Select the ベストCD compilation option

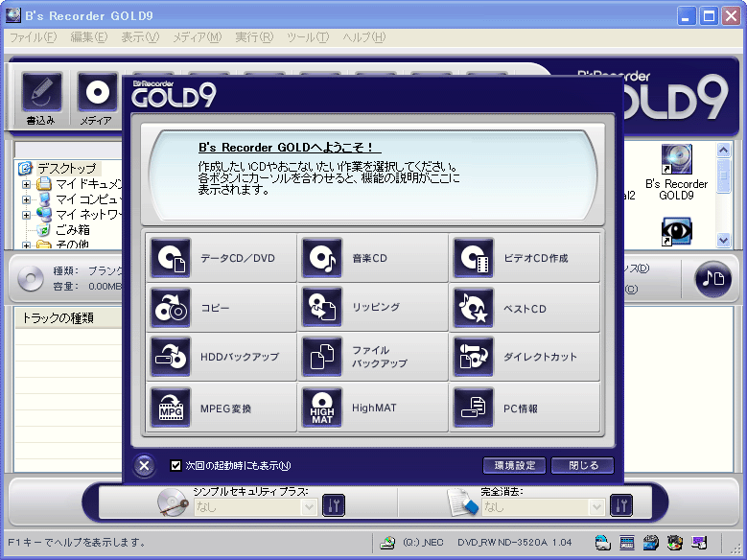tap(525, 308)
